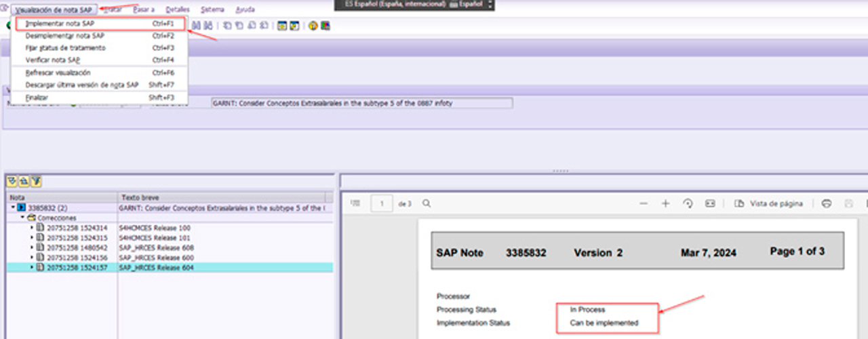This screenshot has width=868, height=339.
Task: Expand the 20751258 1524314 correction node
Action: [x=32, y=228]
